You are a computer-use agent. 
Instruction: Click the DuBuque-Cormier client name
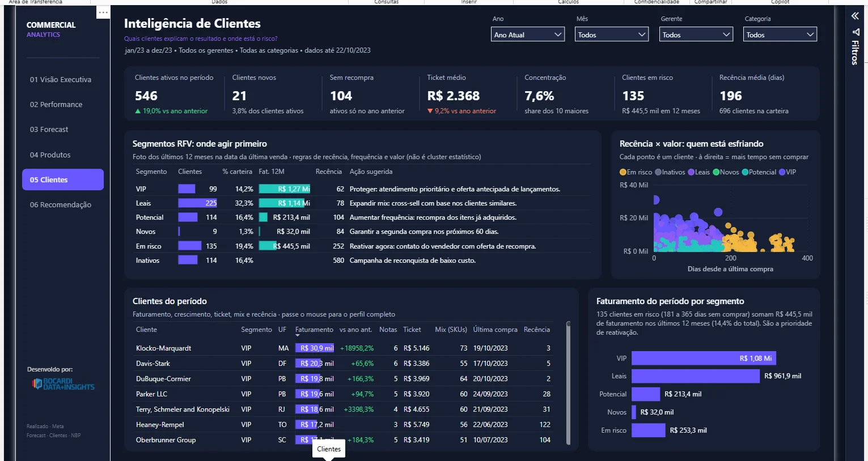coord(163,379)
